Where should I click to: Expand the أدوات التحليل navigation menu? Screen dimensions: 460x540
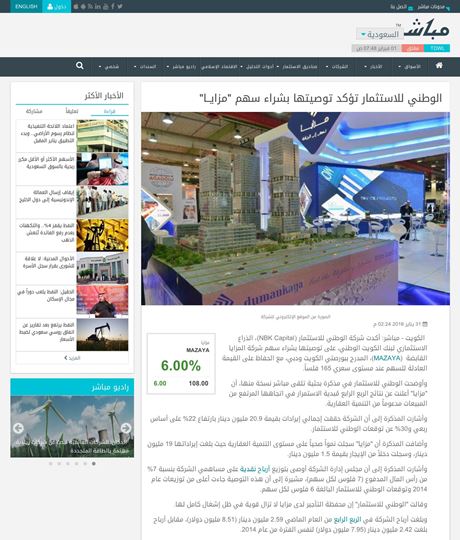coord(258,66)
